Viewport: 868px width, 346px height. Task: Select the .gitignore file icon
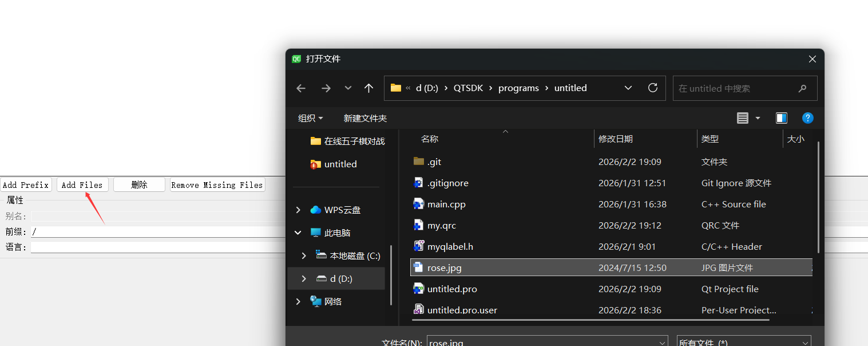pos(418,183)
